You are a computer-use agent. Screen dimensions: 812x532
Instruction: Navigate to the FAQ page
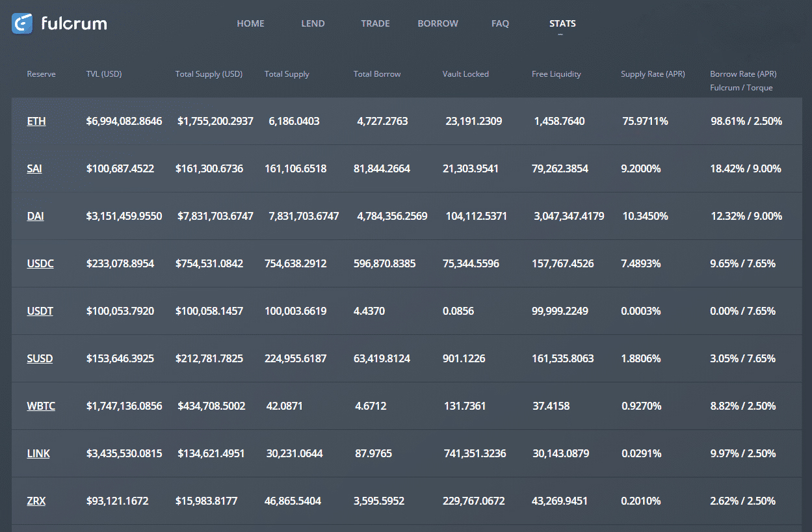(x=500, y=23)
